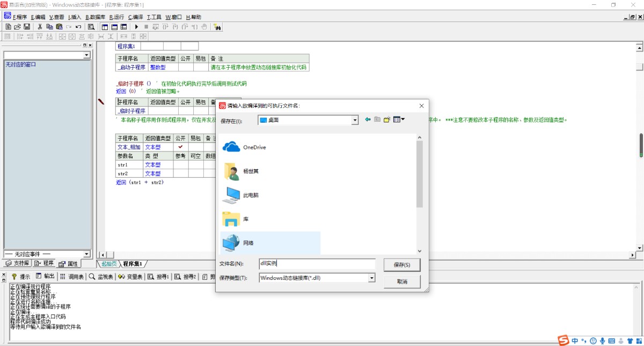
Task: Click the 文件名 input field
Action: coord(317,264)
